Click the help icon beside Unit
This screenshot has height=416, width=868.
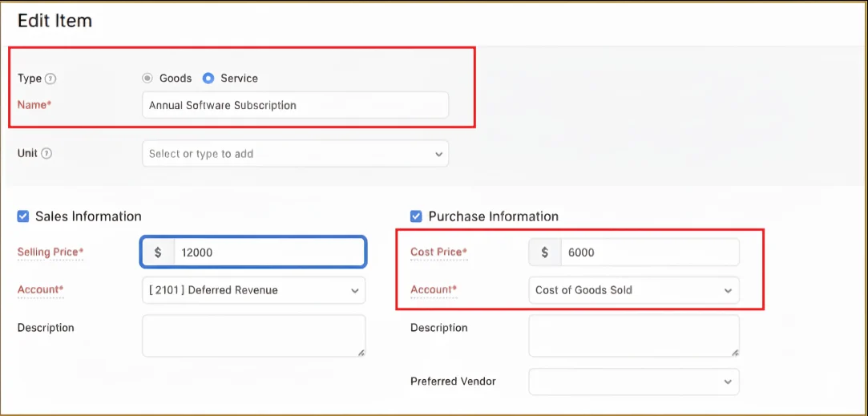pyautogui.click(x=46, y=153)
